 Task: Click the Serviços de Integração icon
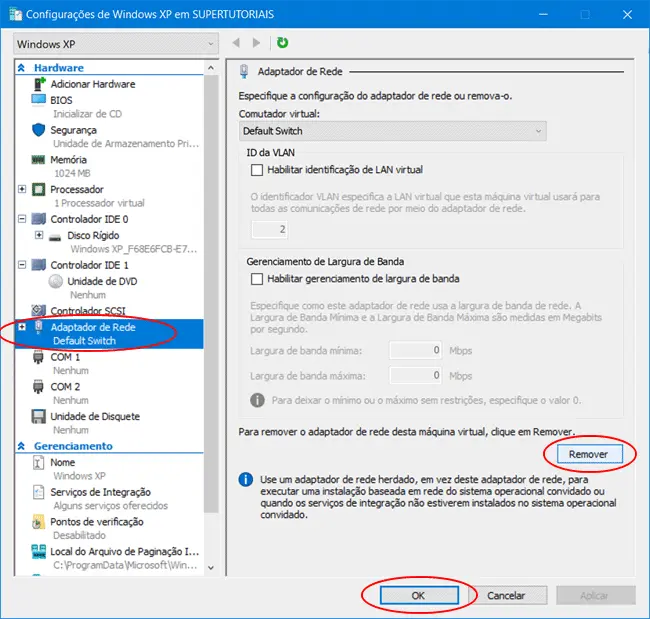39,492
